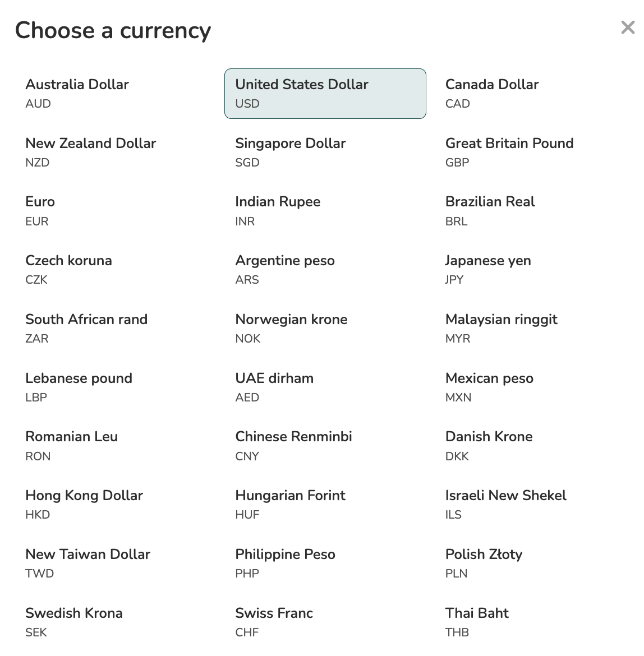The image size is (644, 656).
Task: Select Great Britain Pound
Action: point(509,152)
